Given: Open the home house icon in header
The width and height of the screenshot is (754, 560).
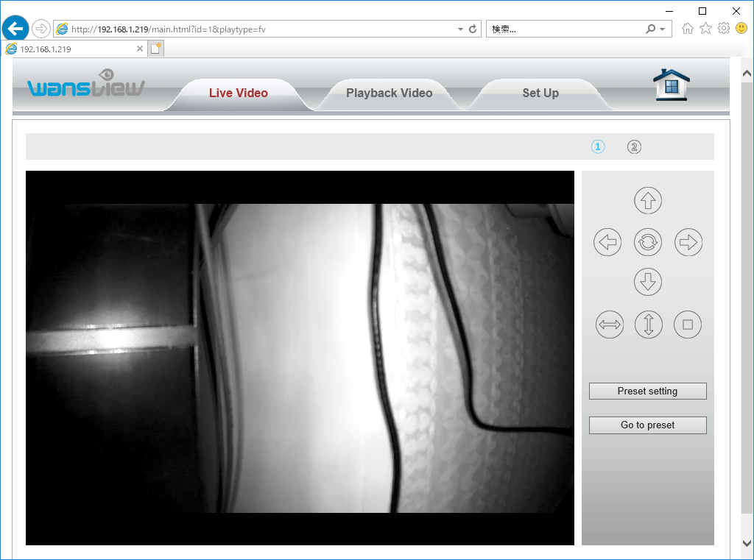Looking at the screenshot, I should pyautogui.click(x=672, y=85).
